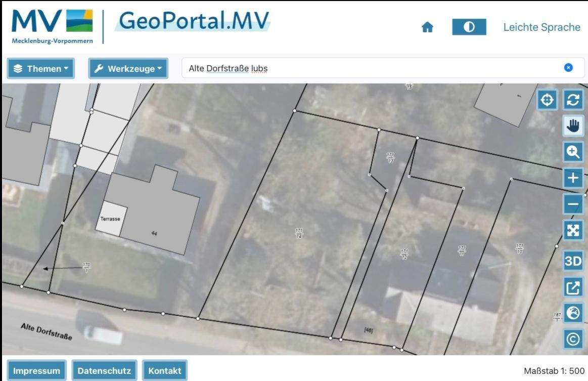Screen dimensions: 588x381
Task: Click the geolocation crosshair icon
Action: click(547, 100)
